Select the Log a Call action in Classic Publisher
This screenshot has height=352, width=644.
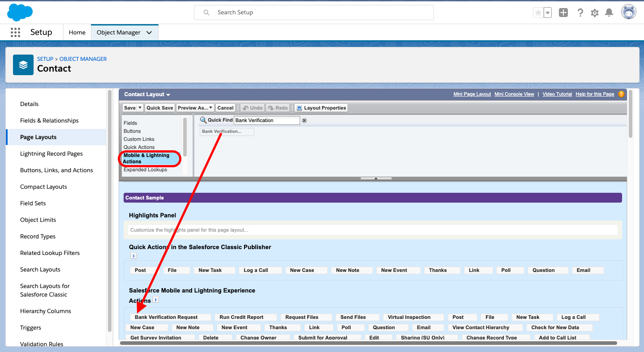[260, 270]
